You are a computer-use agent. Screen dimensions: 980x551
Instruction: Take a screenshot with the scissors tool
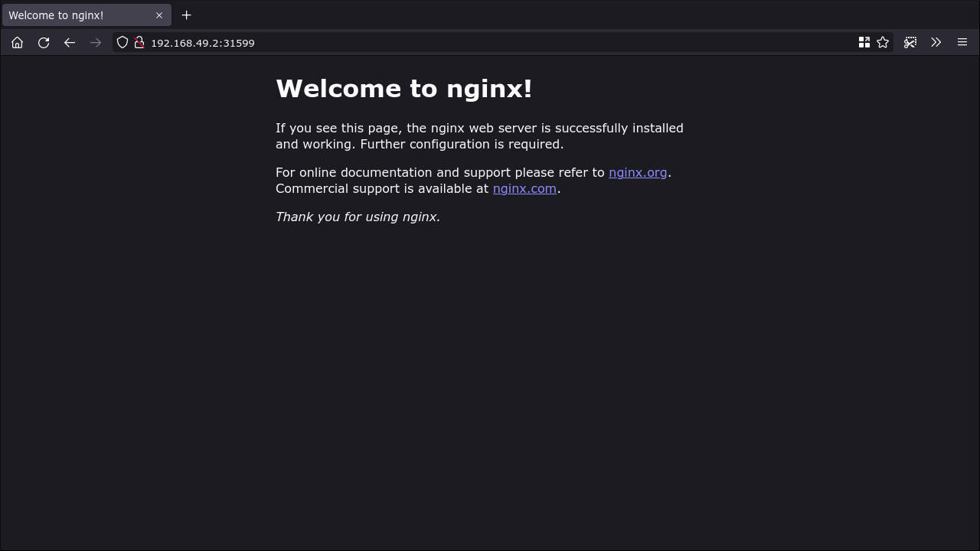910,43
